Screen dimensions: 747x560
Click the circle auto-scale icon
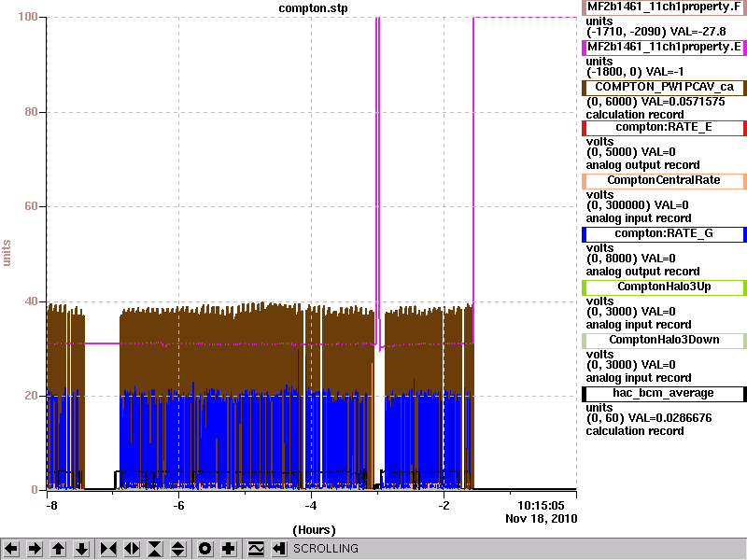pyautogui.click(x=204, y=549)
